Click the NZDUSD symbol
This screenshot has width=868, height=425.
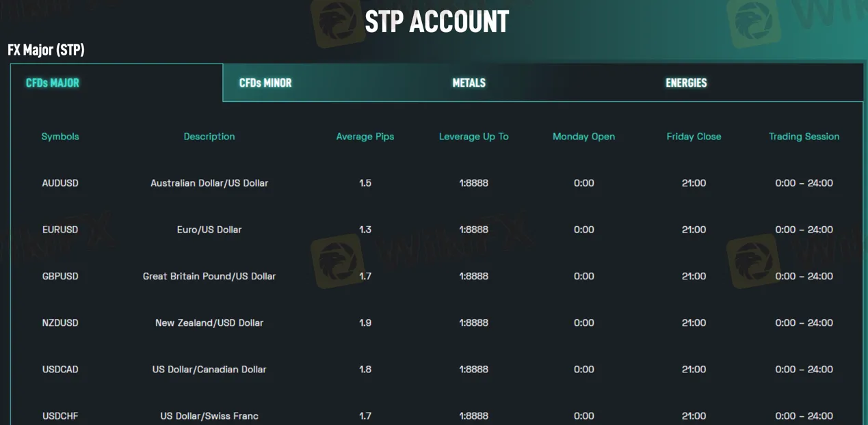(x=60, y=323)
